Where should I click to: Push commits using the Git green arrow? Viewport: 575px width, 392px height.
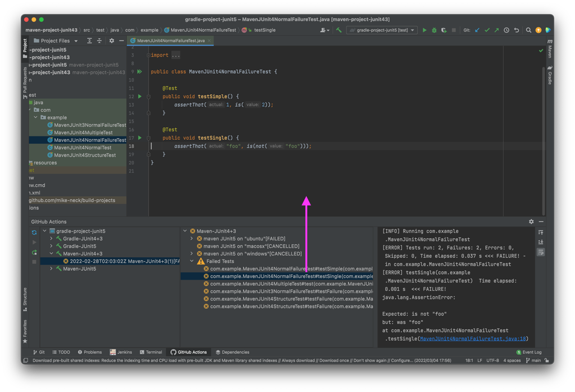tap(496, 30)
